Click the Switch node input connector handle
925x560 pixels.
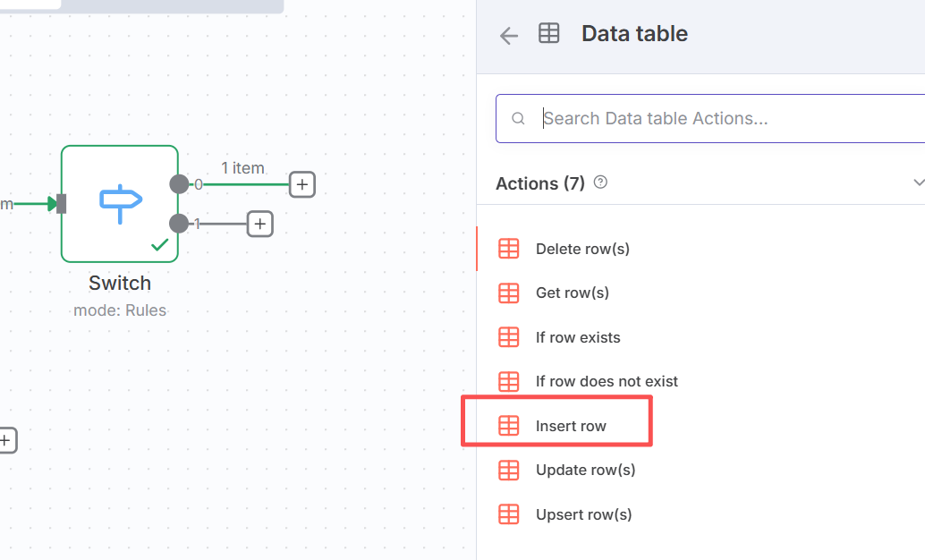pos(62,204)
